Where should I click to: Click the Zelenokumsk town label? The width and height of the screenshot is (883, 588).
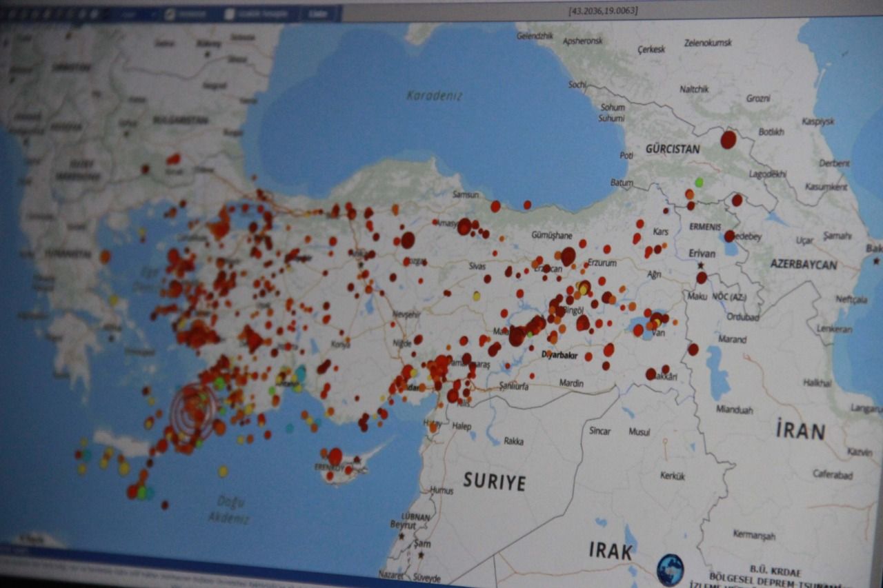pos(708,43)
